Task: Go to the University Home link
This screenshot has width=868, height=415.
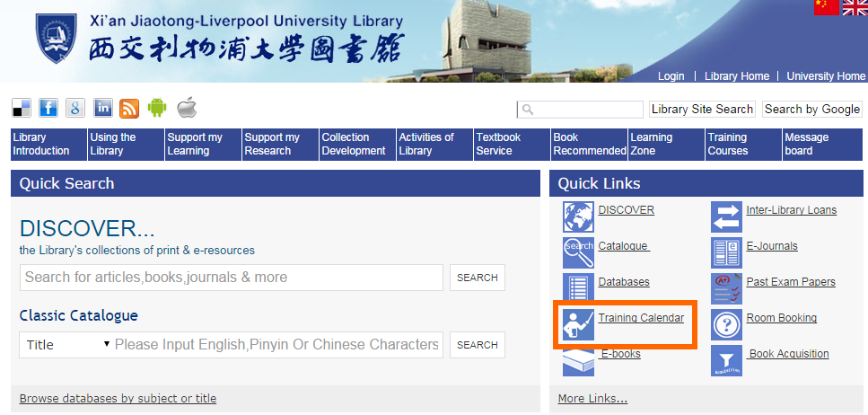Action: coord(826,76)
